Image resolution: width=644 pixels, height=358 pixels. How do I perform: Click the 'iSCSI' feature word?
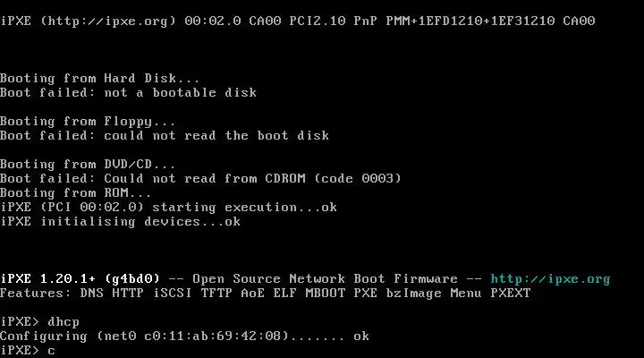click(172, 294)
